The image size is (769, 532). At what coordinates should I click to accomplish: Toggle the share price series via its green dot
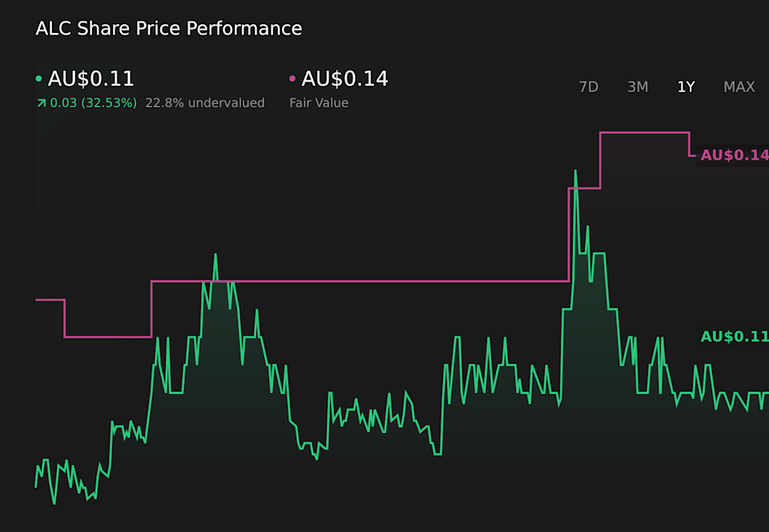coord(38,79)
